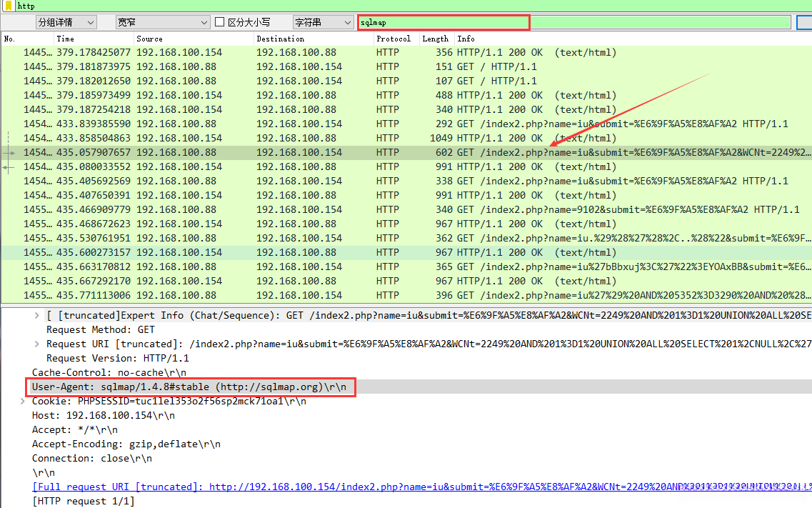Viewport: 812px width, 508px height.
Task: Select the Connection: close detail line
Action: (x=91, y=458)
